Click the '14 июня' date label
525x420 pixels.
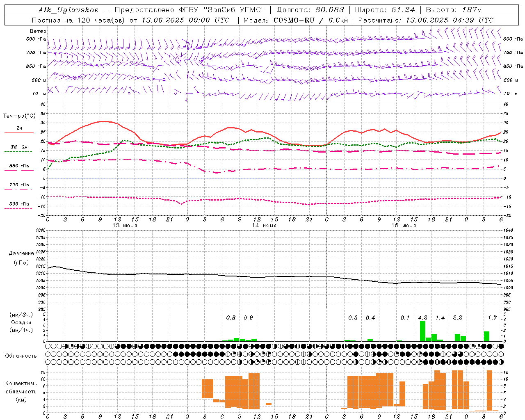(264, 226)
